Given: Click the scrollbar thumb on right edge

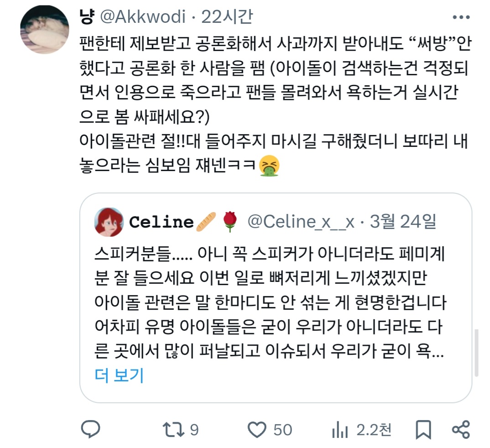Looking at the screenshot, I should point(477,353).
